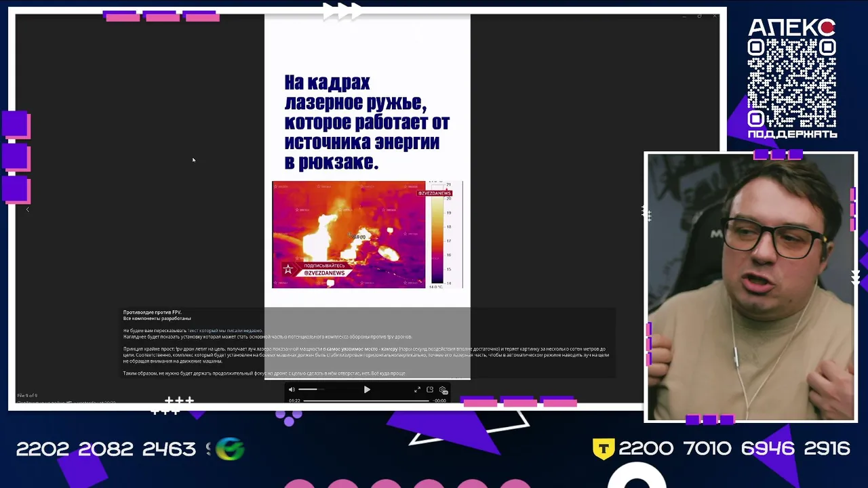Maximize the media viewer window
Image resolution: width=868 pixels, height=488 pixels.
pos(699,16)
